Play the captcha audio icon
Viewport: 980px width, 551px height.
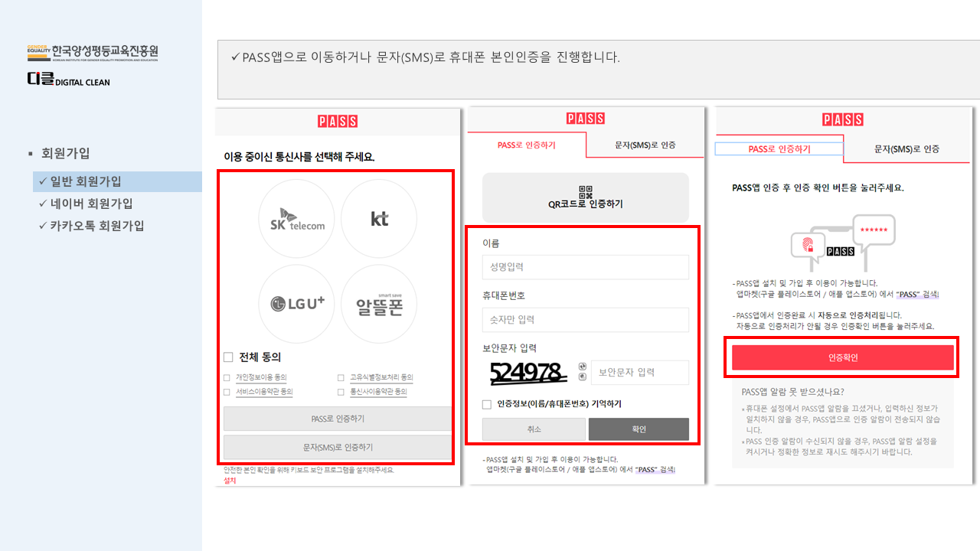(583, 376)
